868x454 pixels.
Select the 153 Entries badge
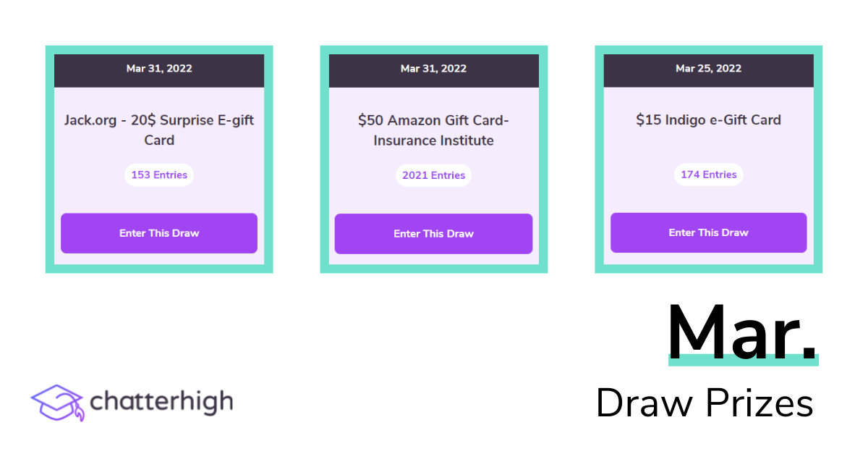[x=159, y=175]
